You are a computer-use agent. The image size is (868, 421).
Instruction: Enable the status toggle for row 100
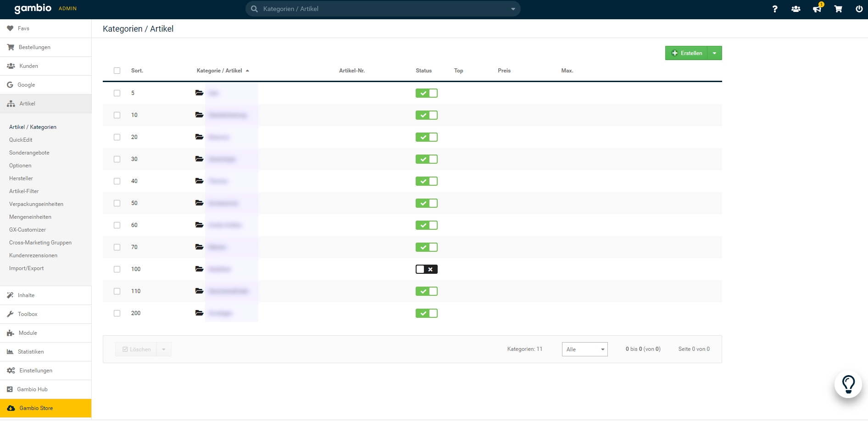point(426,269)
